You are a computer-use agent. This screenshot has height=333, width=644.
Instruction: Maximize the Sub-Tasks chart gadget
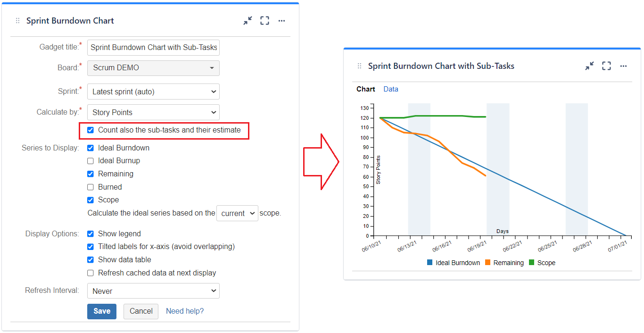click(606, 66)
